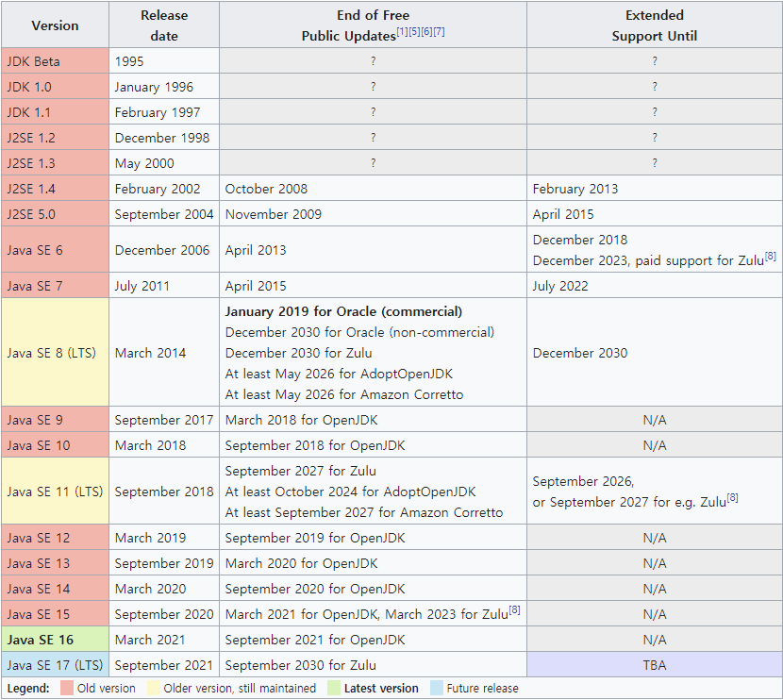Click the 'October 2008' end of updates cell
The height and width of the screenshot is (700, 783).
point(373,189)
